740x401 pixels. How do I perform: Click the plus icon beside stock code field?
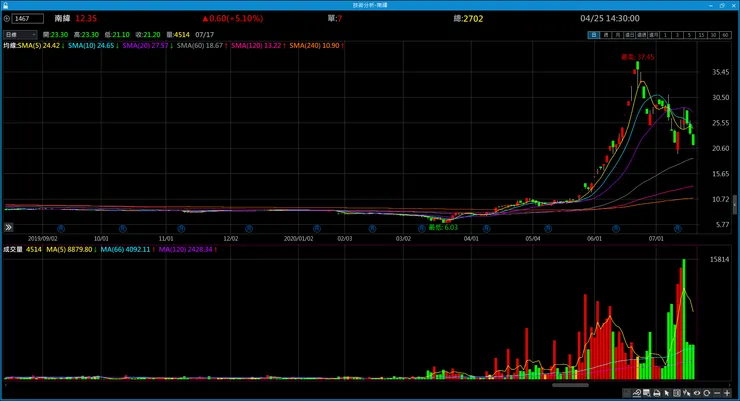pyautogui.click(x=7, y=19)
